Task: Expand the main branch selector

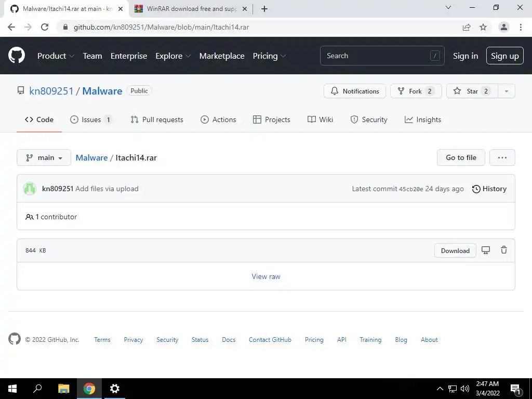Action: 44,157
